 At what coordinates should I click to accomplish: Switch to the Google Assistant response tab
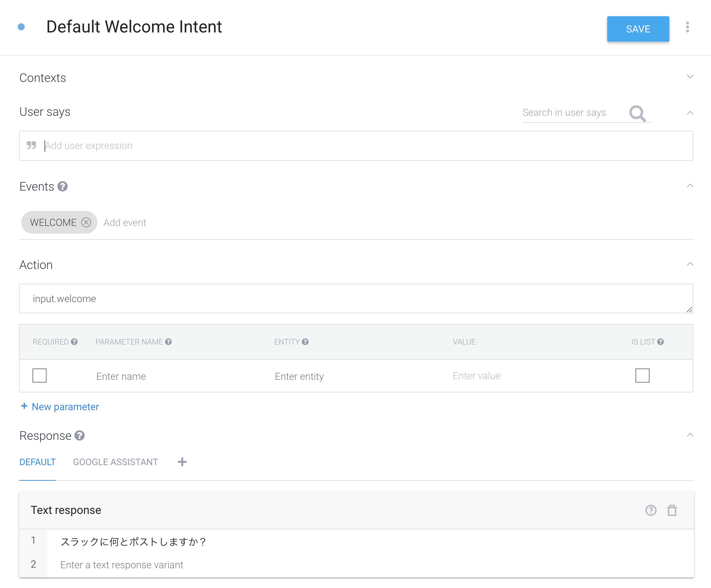(115, 462)
